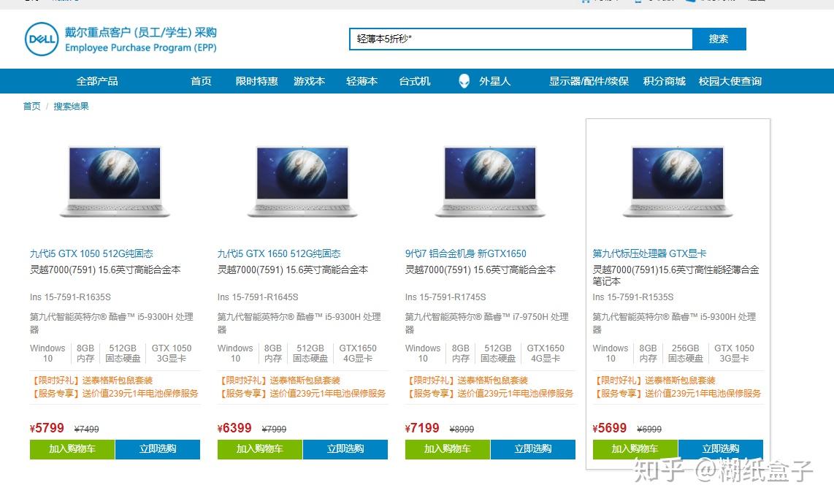
Task: Click 立即选购 for ¥7199 laptop
Action: (x=534, y=449)
